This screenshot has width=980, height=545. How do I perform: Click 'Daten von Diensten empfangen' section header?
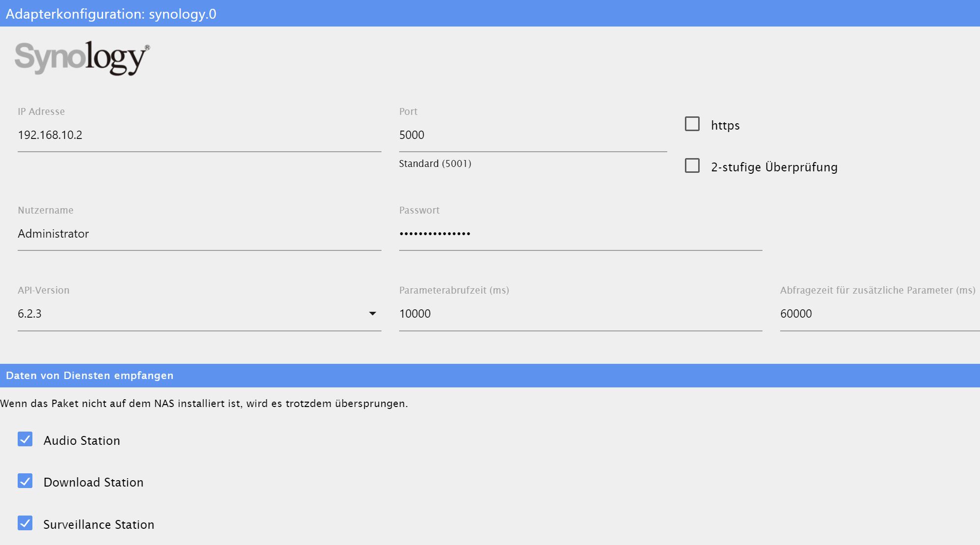coord(490,376)
